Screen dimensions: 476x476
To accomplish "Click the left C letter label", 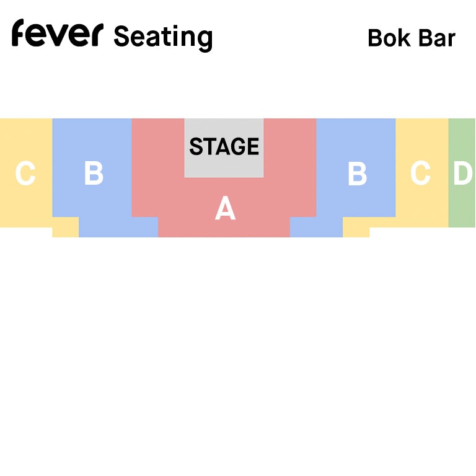I will (25, 174).
